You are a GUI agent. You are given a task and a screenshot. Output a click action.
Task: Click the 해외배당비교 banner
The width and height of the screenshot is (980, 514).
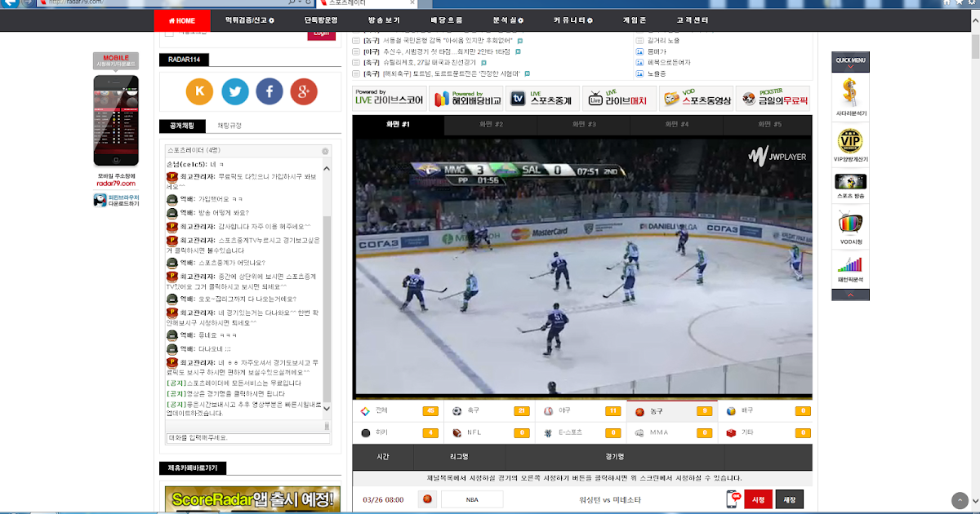[x=465, y=99]
